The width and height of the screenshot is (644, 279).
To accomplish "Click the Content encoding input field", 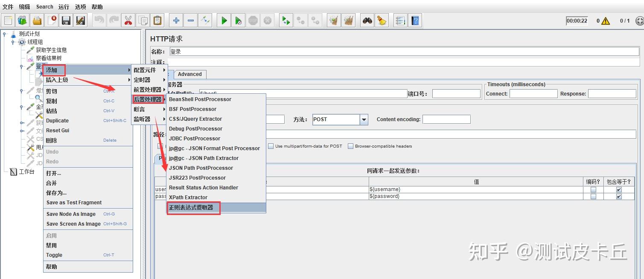I will (446, 119).
